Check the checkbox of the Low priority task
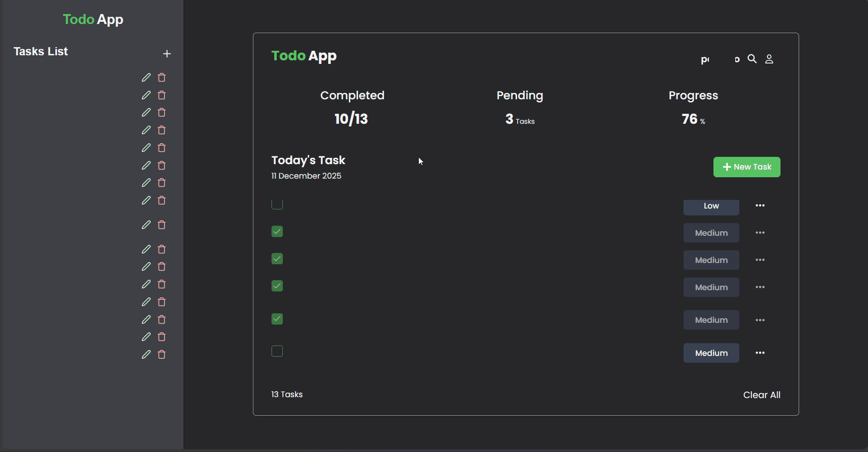Screen dimensions: 868x452 tap(277, 204)
